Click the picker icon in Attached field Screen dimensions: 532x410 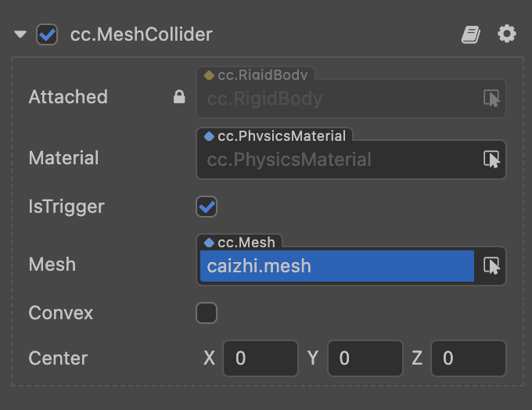(x=491, y=99)
